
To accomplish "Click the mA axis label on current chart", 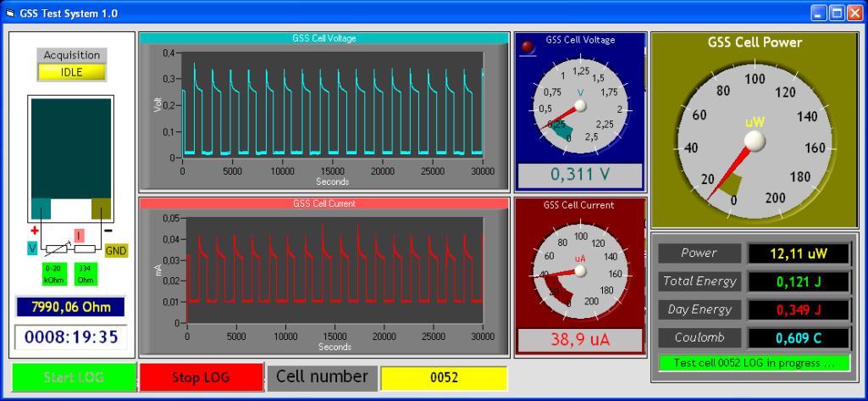I will click(x=158, y=270).
